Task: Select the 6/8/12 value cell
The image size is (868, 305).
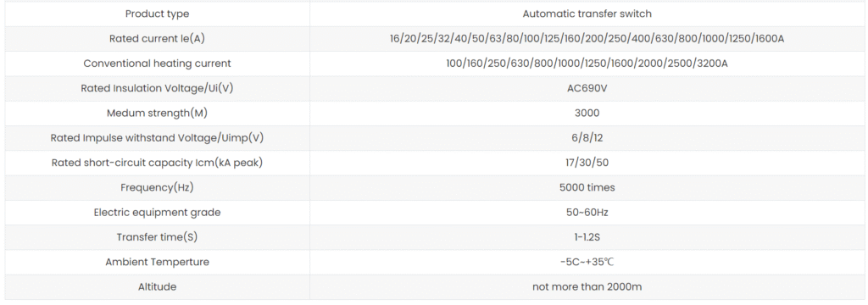Action: (587, 138)
